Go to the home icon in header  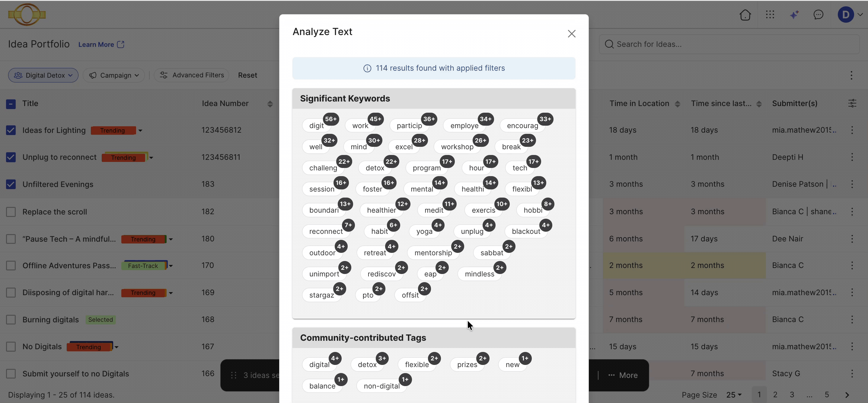pyautogui.click(x=745, y=15)
